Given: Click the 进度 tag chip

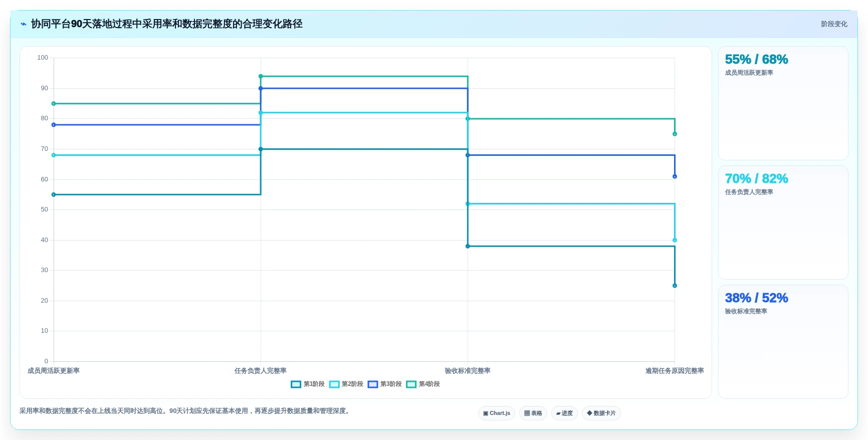Looking at the screenshot, I should tap(564, 413).
